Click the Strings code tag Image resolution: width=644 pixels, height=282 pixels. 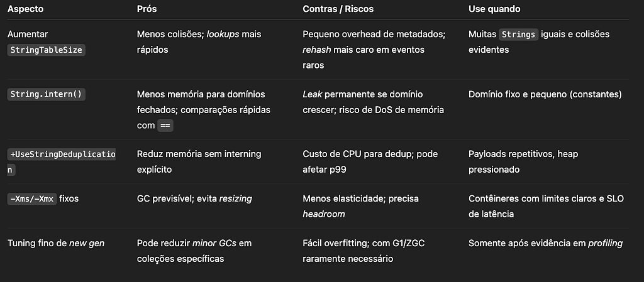[518, 35]
